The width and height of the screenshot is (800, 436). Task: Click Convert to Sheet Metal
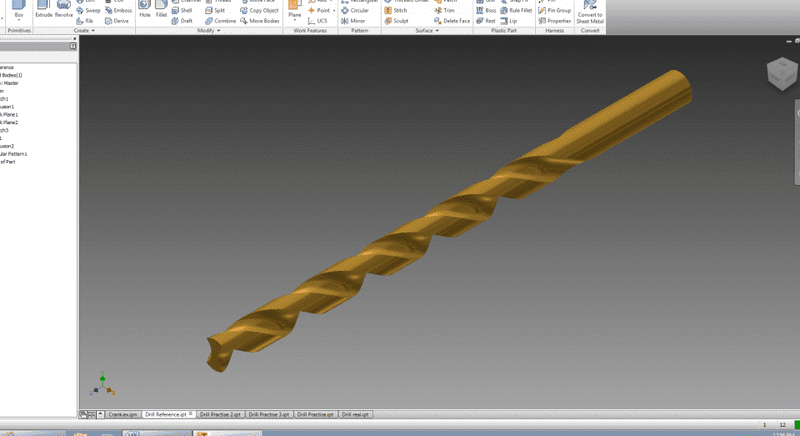[590, 12]
